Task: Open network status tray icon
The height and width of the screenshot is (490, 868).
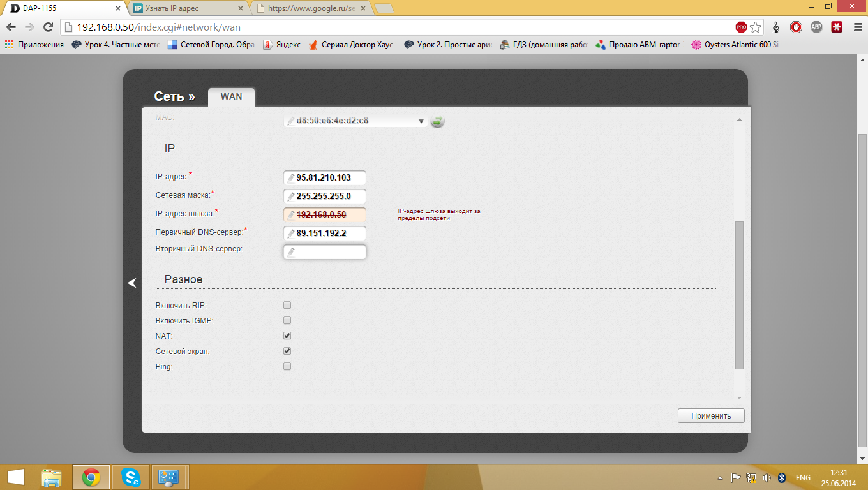Action: coord(751,477)
